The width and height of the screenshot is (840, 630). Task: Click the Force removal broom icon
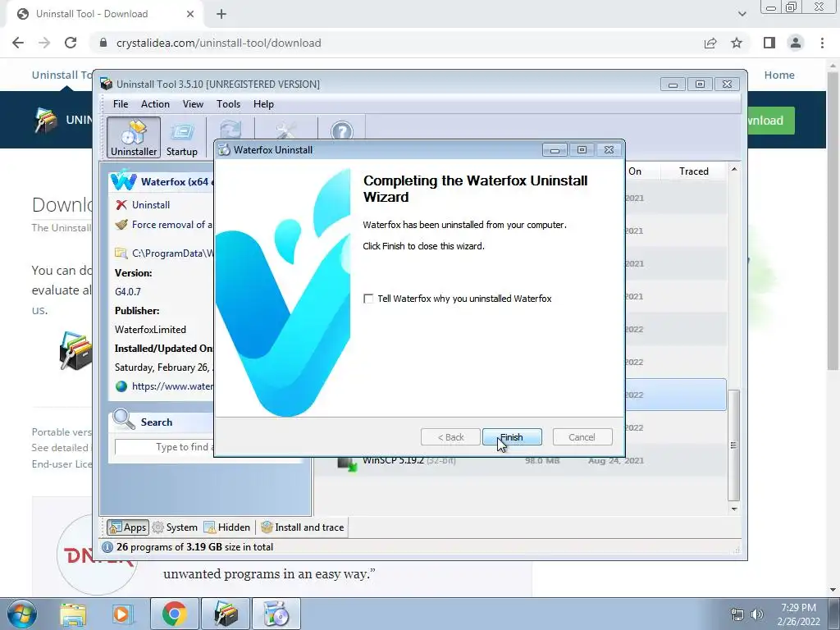121,225
